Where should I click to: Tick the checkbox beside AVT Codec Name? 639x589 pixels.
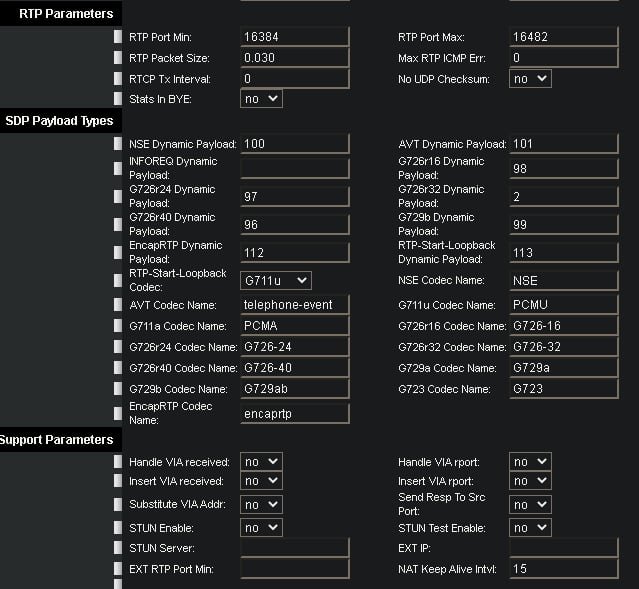(117, 304)
